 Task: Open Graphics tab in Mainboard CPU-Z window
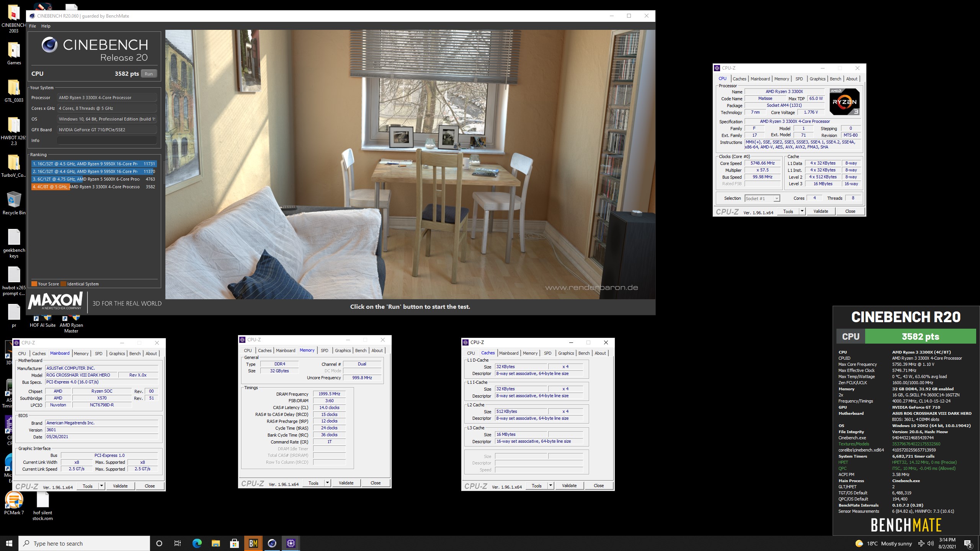[117, 354]
